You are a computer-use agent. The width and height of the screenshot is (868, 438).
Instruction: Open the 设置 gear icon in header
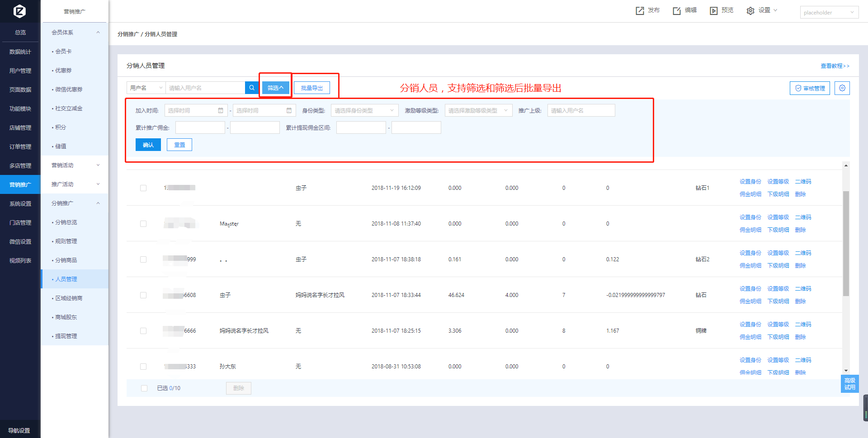coord(750,11)
